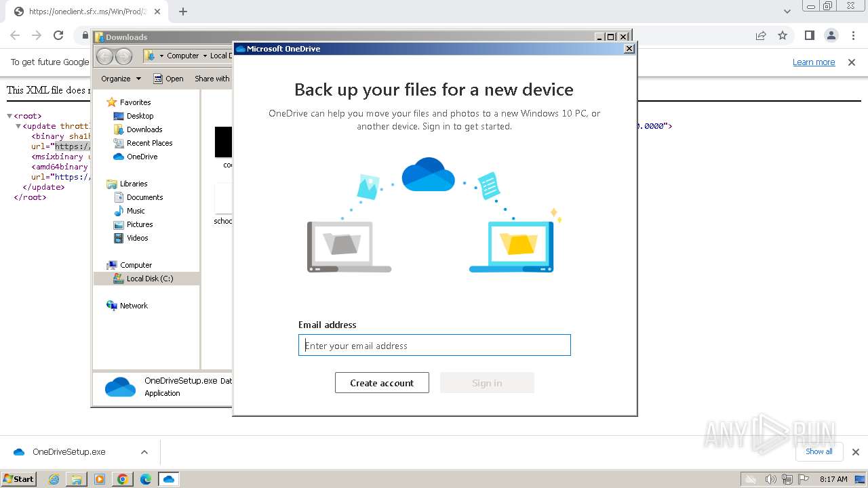Click Share with in Explorer toolbar
The image size is (868, 488).
pyautogui.click(x=212, y=79)
